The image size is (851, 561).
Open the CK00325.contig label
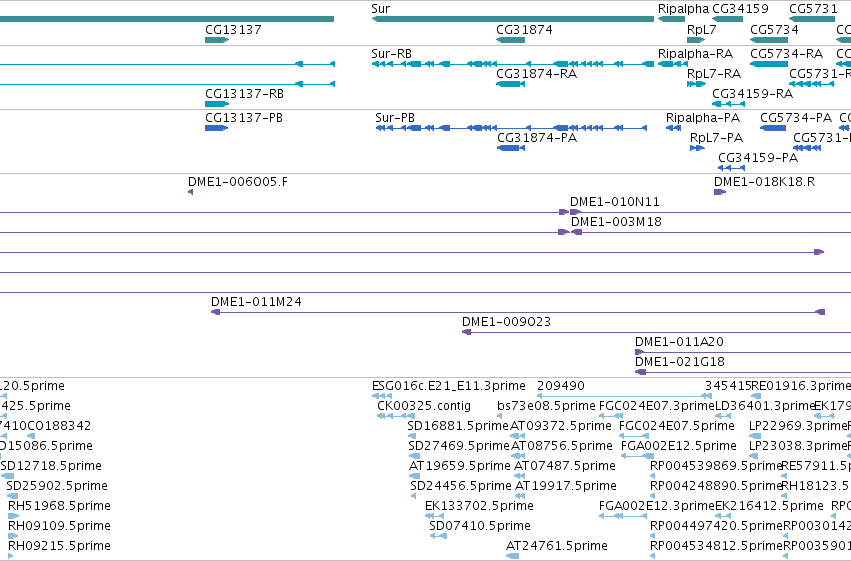(x=424, y=406)
